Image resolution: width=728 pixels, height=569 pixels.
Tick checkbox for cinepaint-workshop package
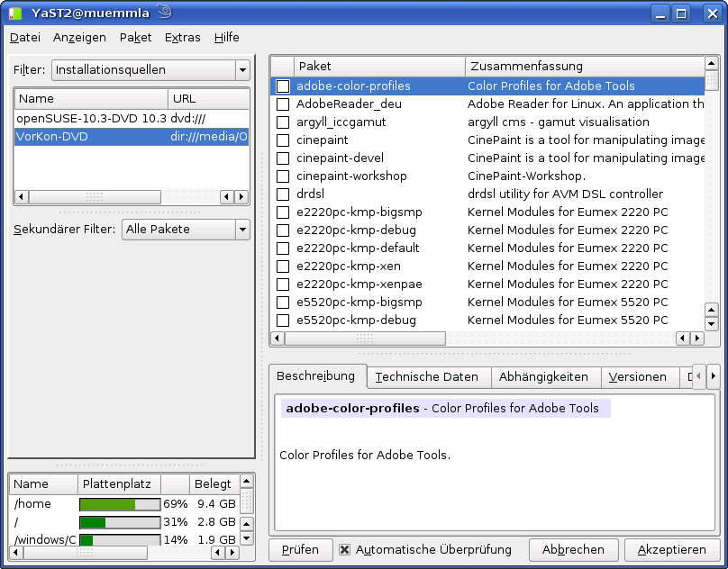[x=283, y=176]
